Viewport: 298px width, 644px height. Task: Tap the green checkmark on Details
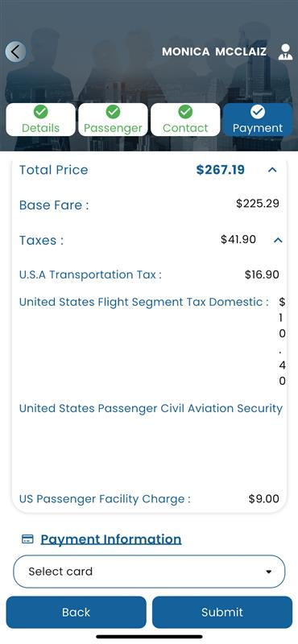(x=40, y=111)
